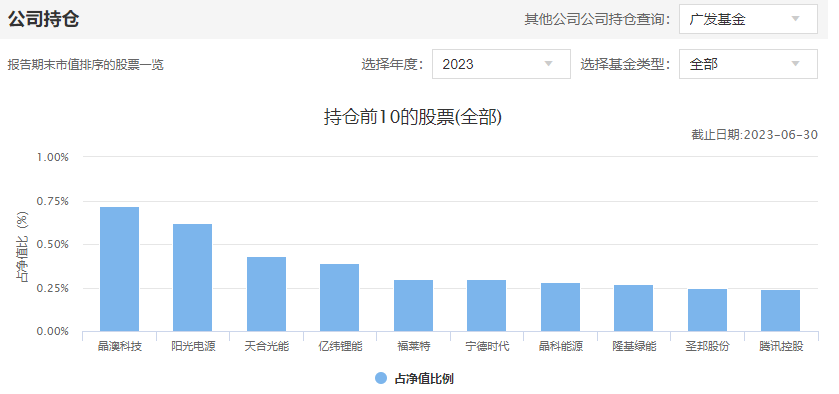Click the 宁德时代 axis label
This screenshot has height=394, width=839.
[487, 346]
